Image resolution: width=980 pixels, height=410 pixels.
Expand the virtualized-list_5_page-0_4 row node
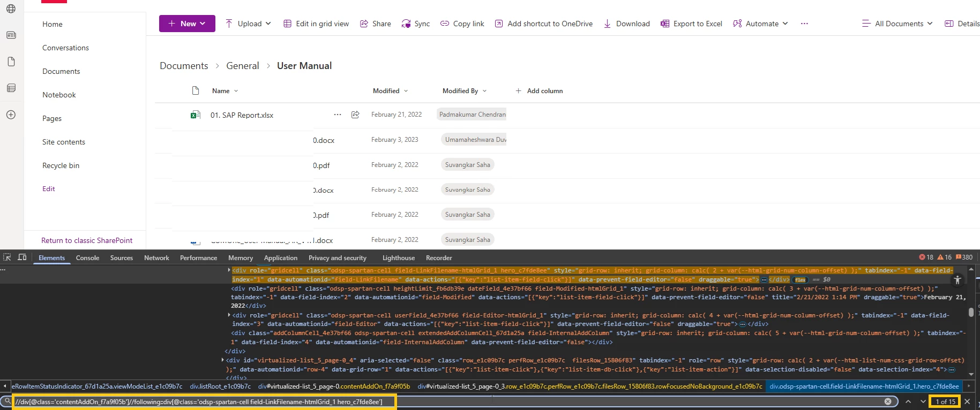coord(223,360)
